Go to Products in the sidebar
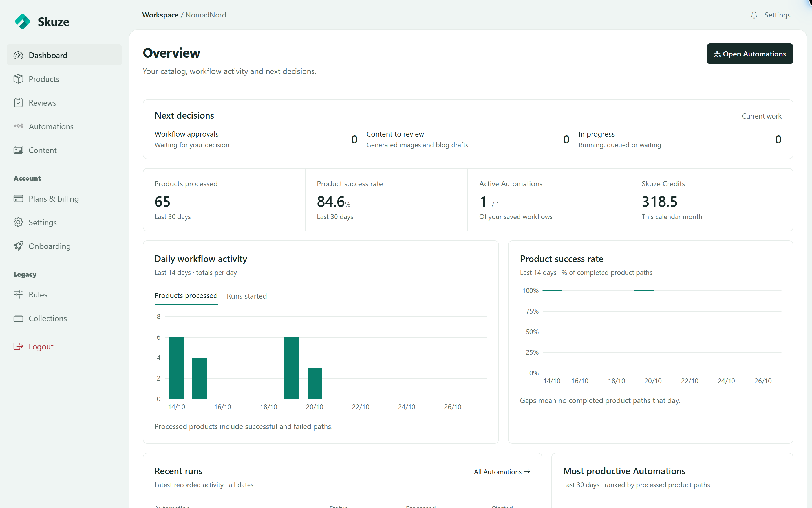 pos(64,79)
